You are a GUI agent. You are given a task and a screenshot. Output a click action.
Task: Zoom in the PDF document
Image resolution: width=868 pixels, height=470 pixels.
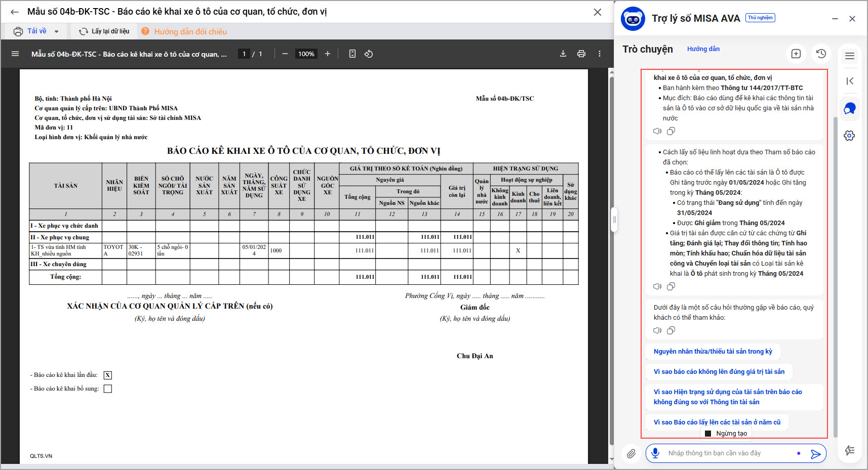pyautogui.click(x=328, y=54)
